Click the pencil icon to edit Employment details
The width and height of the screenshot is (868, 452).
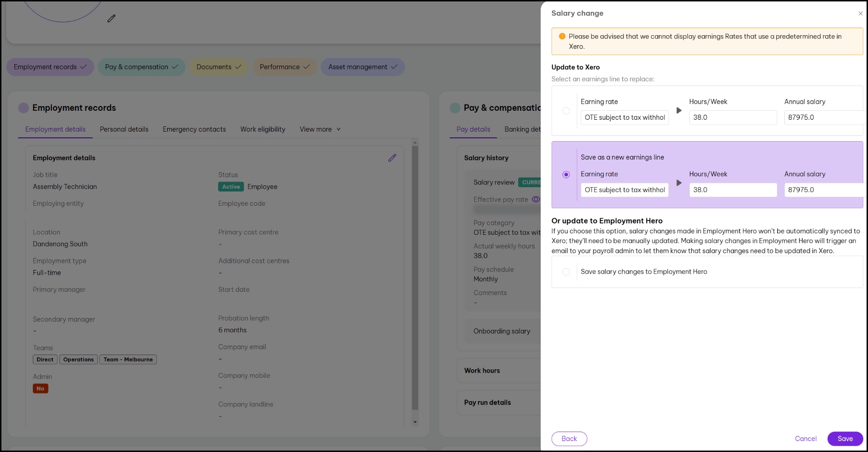tap(392, 158)
